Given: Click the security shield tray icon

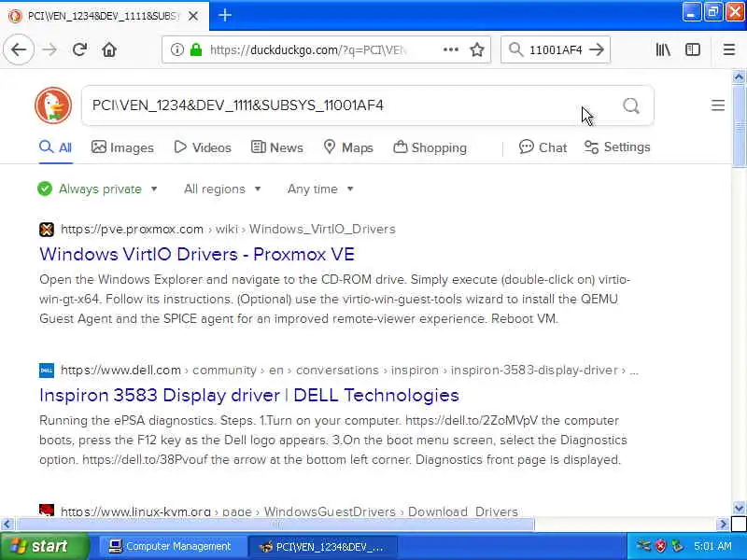Looking at the screenshot, I should point(660,546).
